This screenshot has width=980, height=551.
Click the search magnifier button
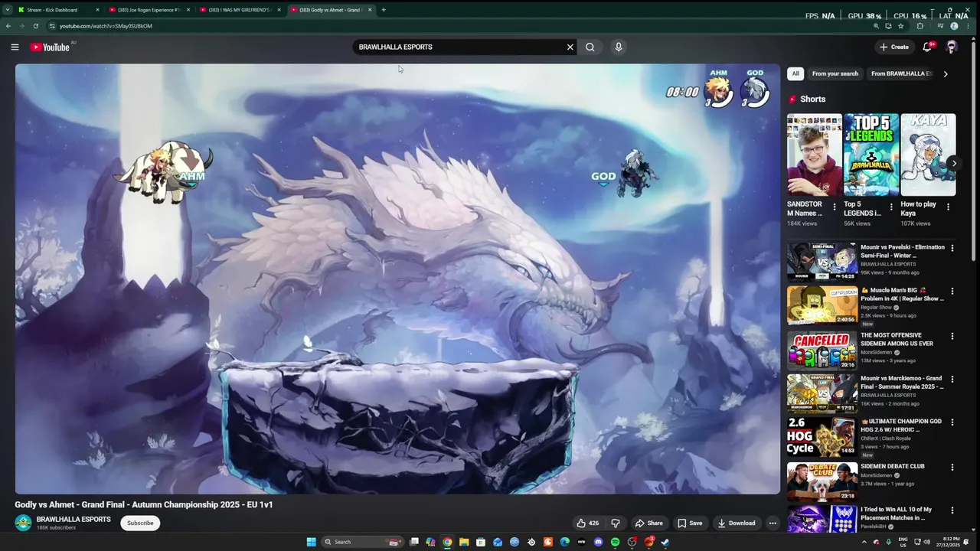click(x=590, y=47)
